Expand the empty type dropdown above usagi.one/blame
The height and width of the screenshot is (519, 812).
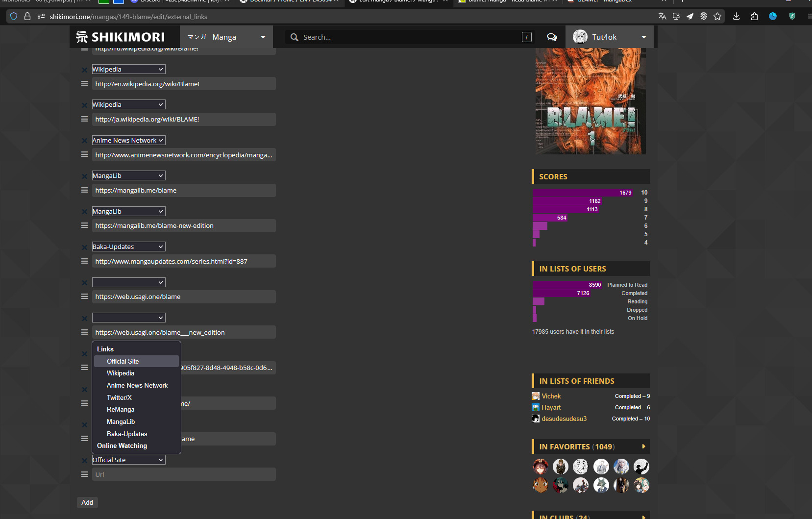pos(128,282)
